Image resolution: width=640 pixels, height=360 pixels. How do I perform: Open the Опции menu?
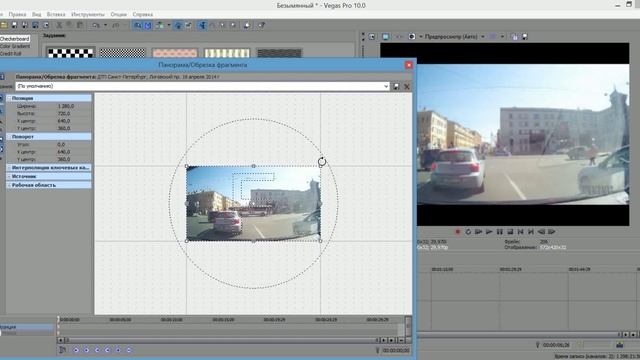[x=118, y=14]
